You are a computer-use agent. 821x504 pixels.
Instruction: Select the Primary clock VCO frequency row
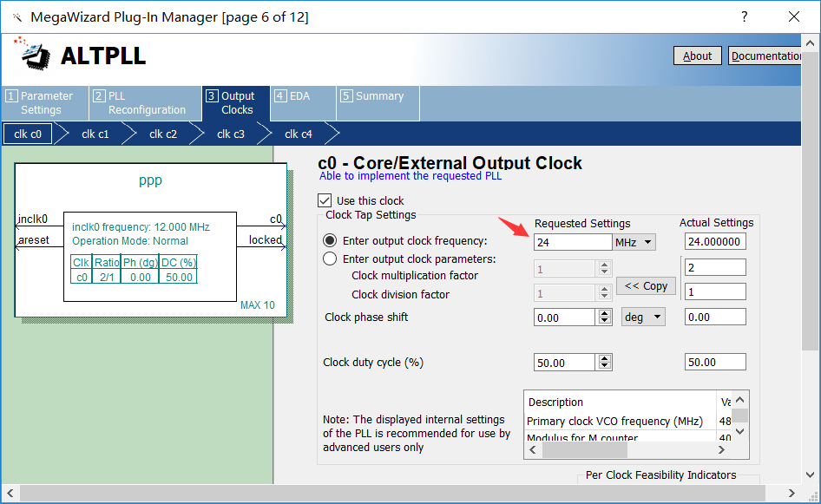pos(628,422)
